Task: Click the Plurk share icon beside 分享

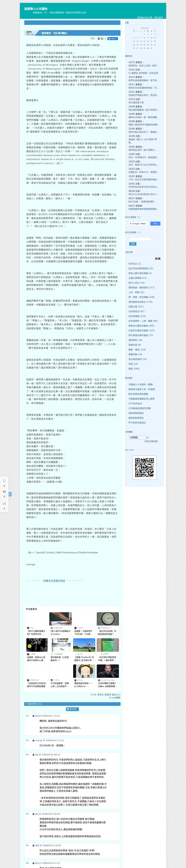Action: 102,39
